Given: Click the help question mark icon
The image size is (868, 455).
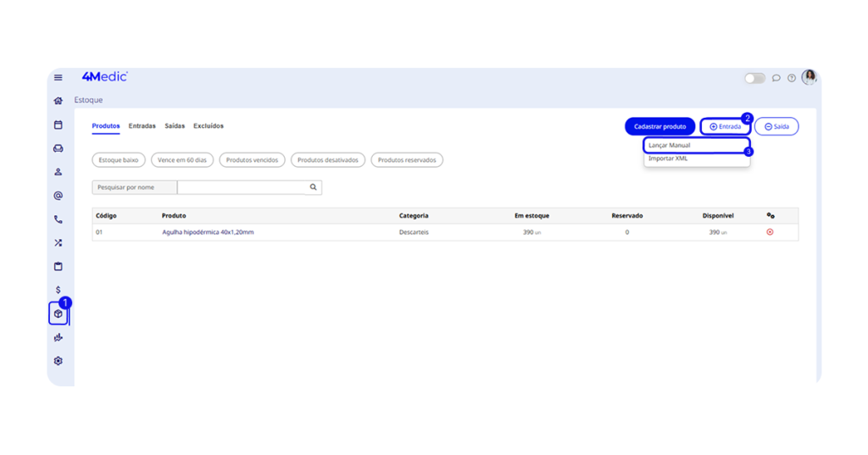Looking at the screenshot, I should [792, 78].
